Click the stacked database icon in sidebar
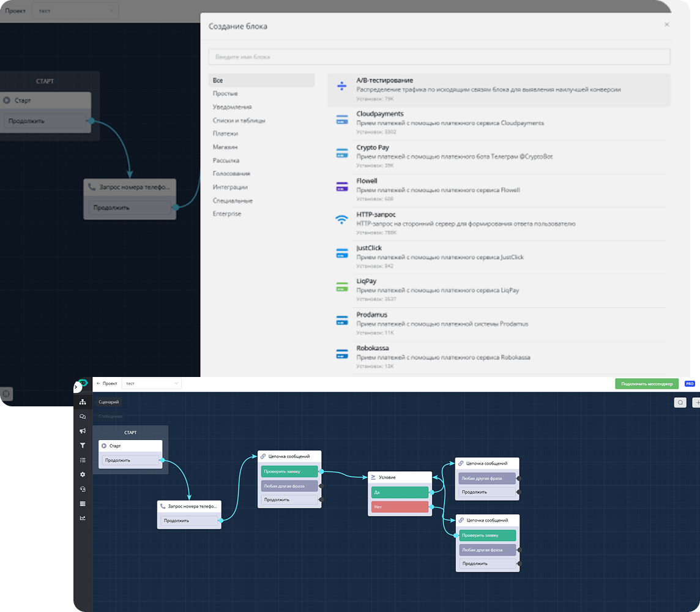Screen dimensions: 700x612 tap(83, 504)
